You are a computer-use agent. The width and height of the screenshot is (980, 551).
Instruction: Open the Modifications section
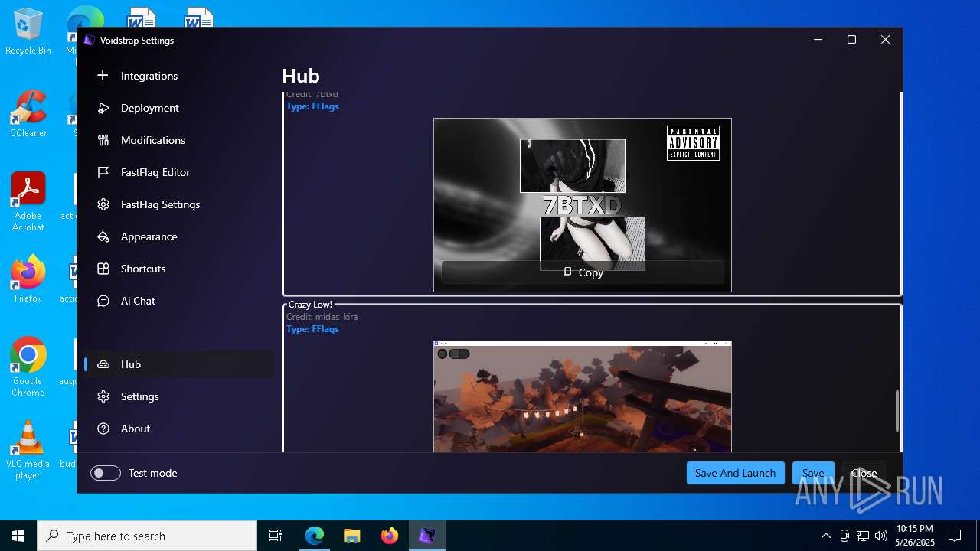coord(179,140)
